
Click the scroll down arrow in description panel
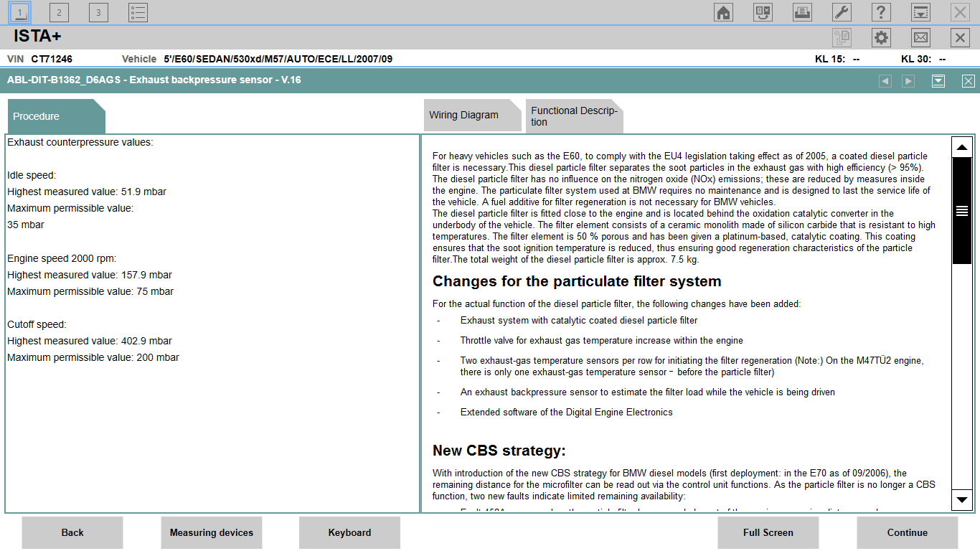961,499
